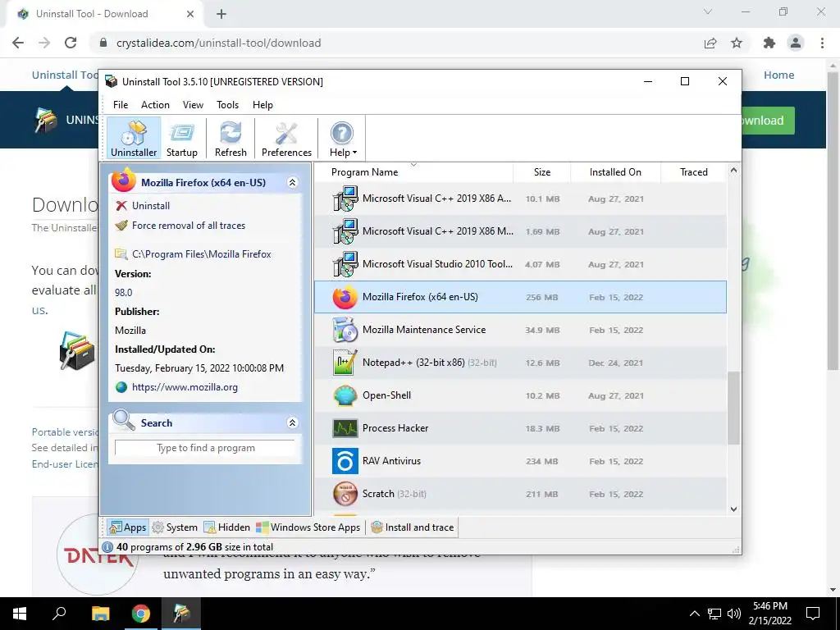Select 'Process Hacker' row text
This screenshot has height=630, width=840.
pyautogui.click(x=395, y=428)
